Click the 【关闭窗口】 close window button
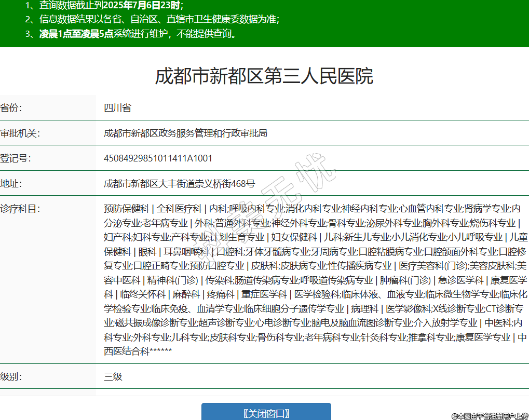The height and width of the screenshot is (420, 529). click(266, 413)
